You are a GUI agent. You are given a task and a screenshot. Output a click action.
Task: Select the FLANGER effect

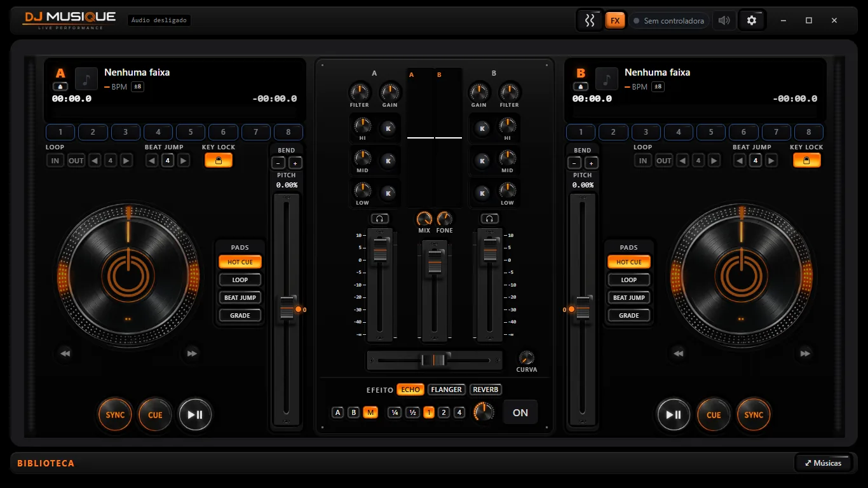(x=446, y=390)
